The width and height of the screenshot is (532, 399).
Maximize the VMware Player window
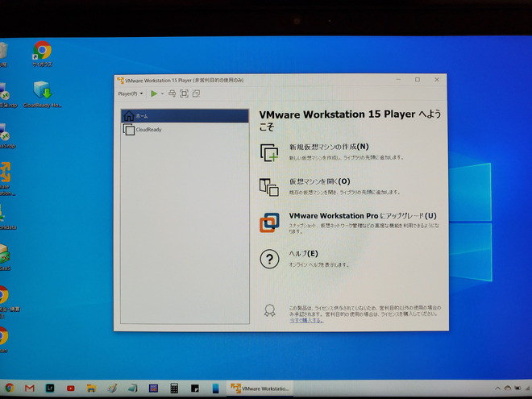[418, 79]
